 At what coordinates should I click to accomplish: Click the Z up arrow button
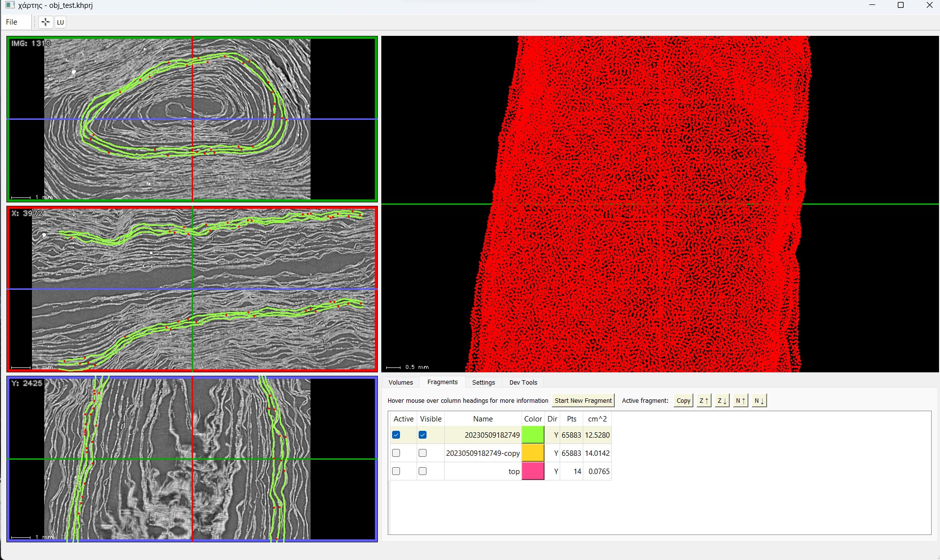tap(704, 401)
